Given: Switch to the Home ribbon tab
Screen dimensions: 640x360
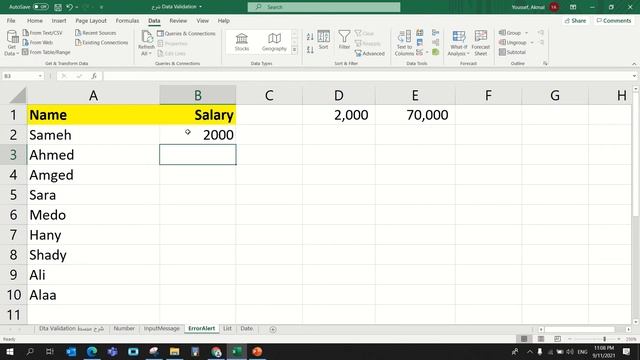Looking at the screenshot, I should pyautogui.click(x=35, y=20).
